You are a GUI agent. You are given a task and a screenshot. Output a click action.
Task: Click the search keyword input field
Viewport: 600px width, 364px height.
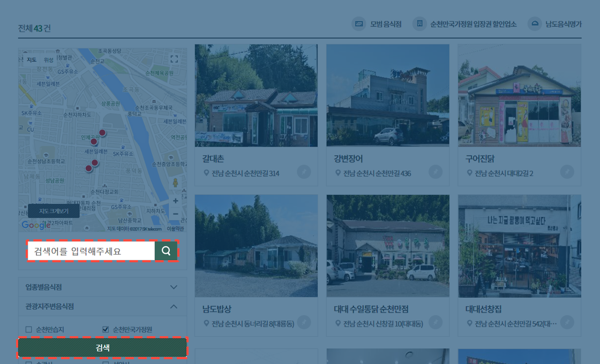91,251
